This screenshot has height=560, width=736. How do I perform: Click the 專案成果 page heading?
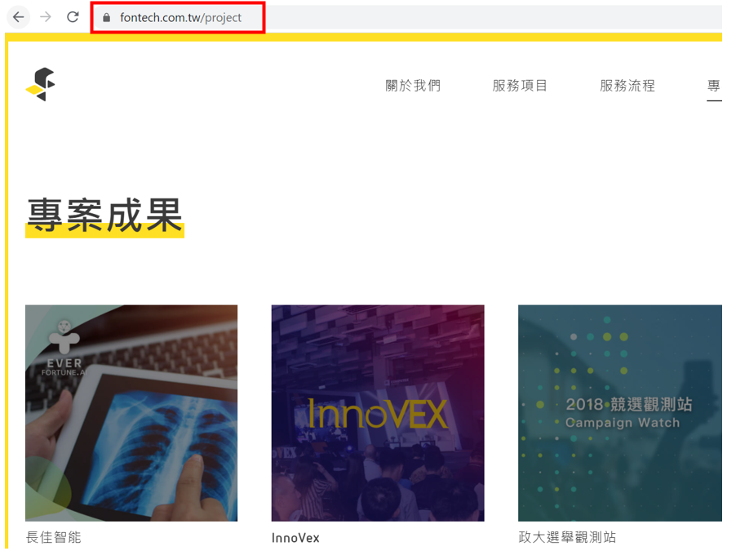click(104, 216)
